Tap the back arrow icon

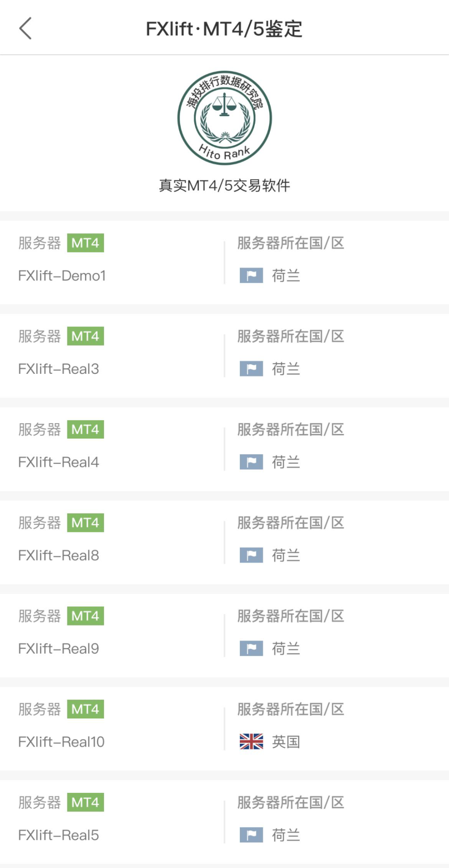coord(26,28)
